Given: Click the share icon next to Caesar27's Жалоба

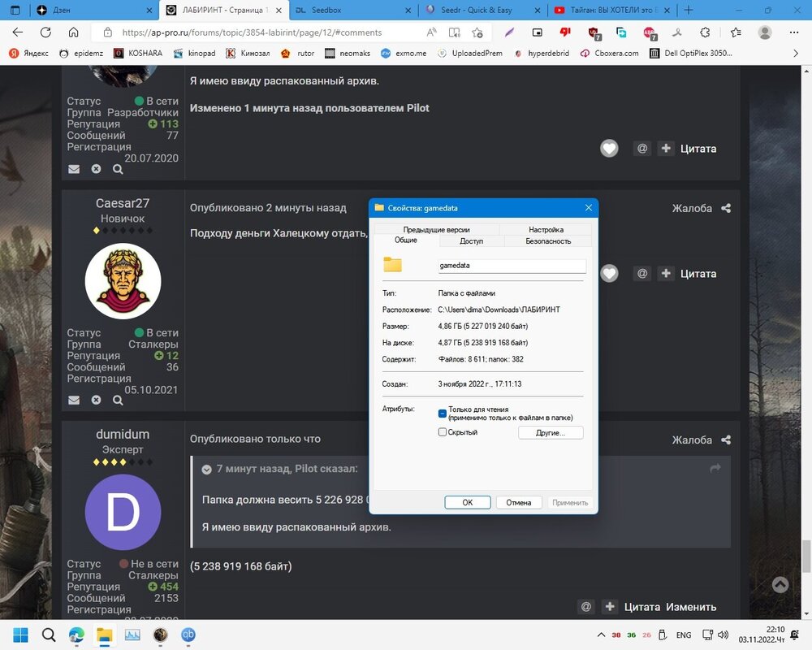Looking at the screenshot, I should (726, 209).
